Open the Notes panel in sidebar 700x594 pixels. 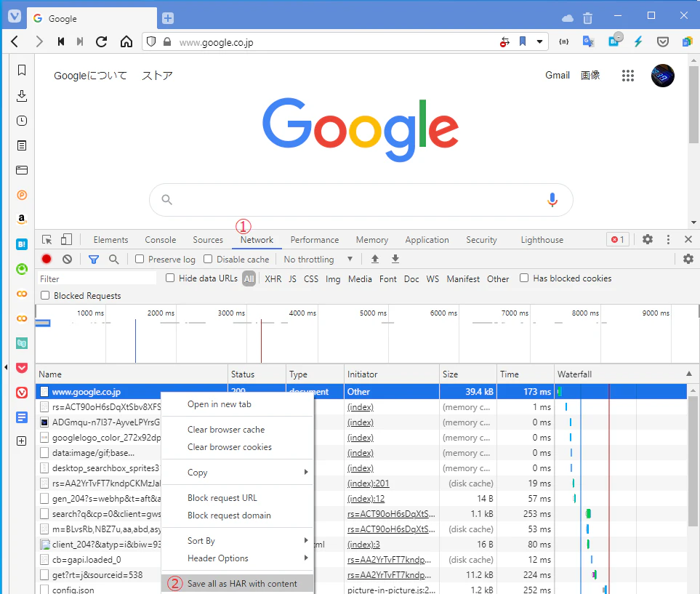click(21, 145)
